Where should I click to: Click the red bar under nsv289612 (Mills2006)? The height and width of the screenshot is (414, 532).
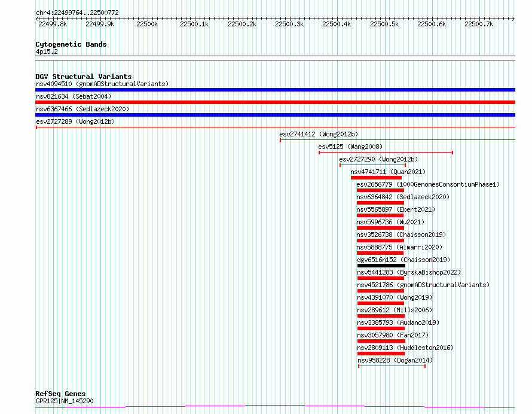tap(381, 316)
